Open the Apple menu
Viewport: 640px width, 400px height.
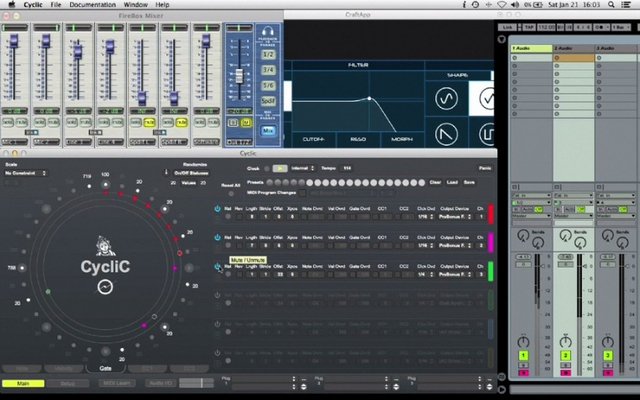click(11, 4)
